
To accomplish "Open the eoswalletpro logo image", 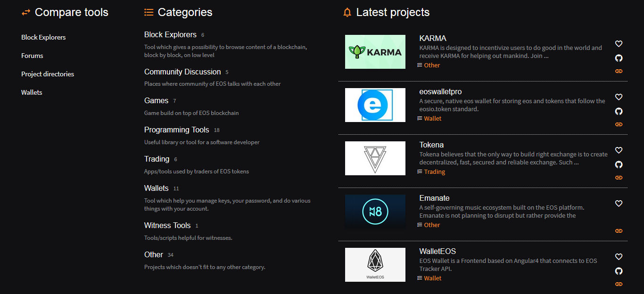I will click(x=375, y=105).
